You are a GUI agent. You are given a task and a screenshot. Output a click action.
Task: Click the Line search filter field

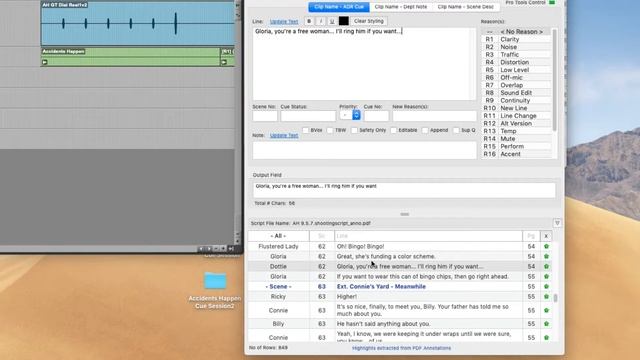coord(428,236)
